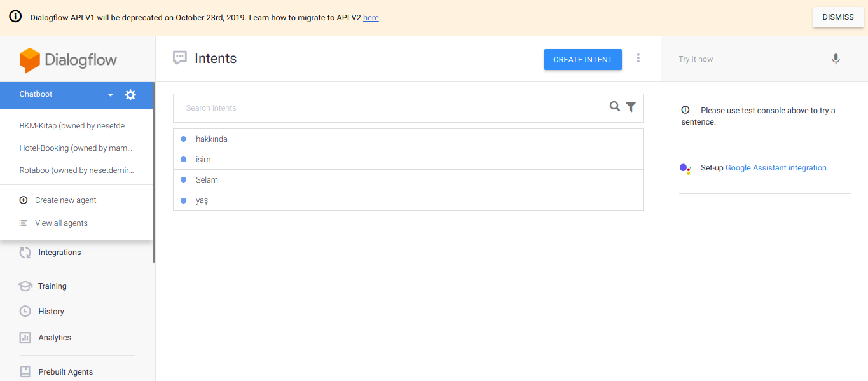This screenshot has height=381, width=868.
Task: Click the search intents magnifier icon
Action: tap(614, 107)
